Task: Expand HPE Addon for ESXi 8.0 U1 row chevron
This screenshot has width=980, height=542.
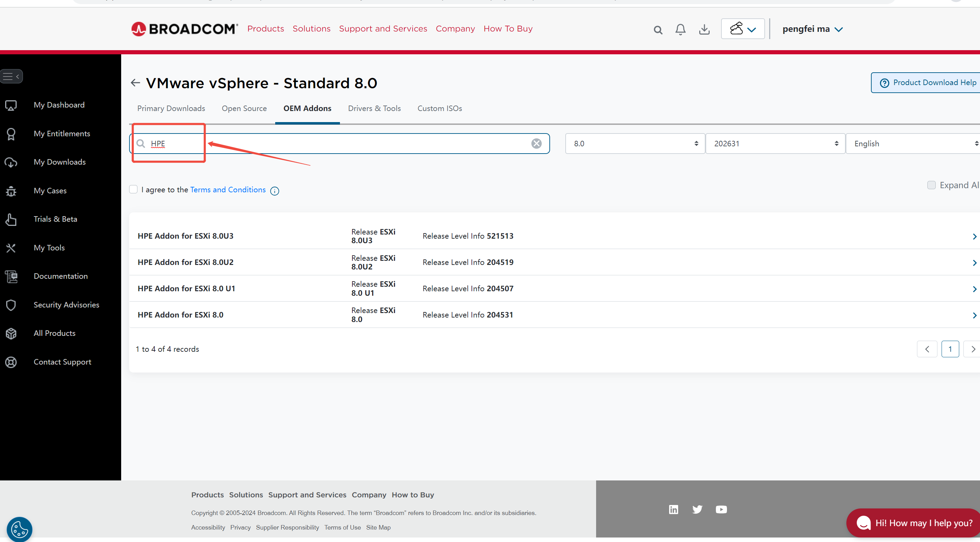Action: pyautogui.click(x=974, y=289)
